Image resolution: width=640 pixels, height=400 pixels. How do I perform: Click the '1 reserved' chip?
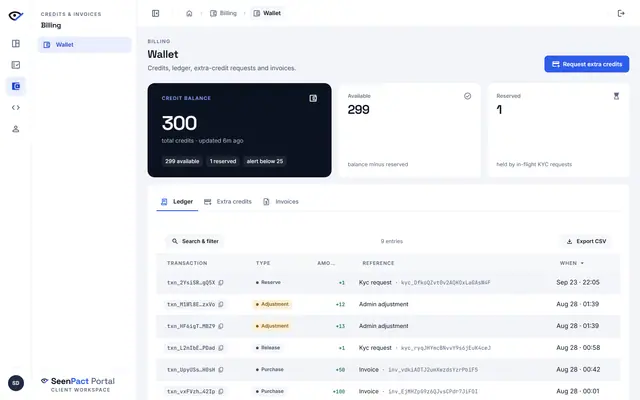[x=223, y=161]
